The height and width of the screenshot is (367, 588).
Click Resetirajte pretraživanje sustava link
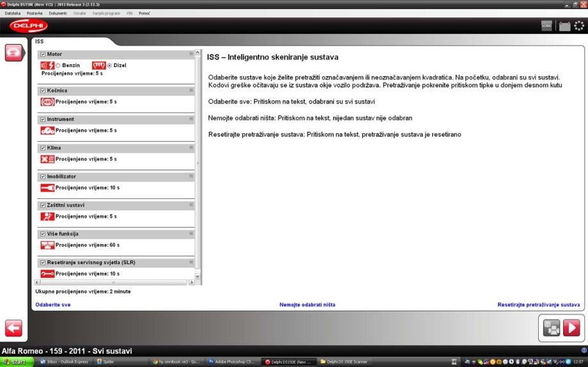coord(539,305)
